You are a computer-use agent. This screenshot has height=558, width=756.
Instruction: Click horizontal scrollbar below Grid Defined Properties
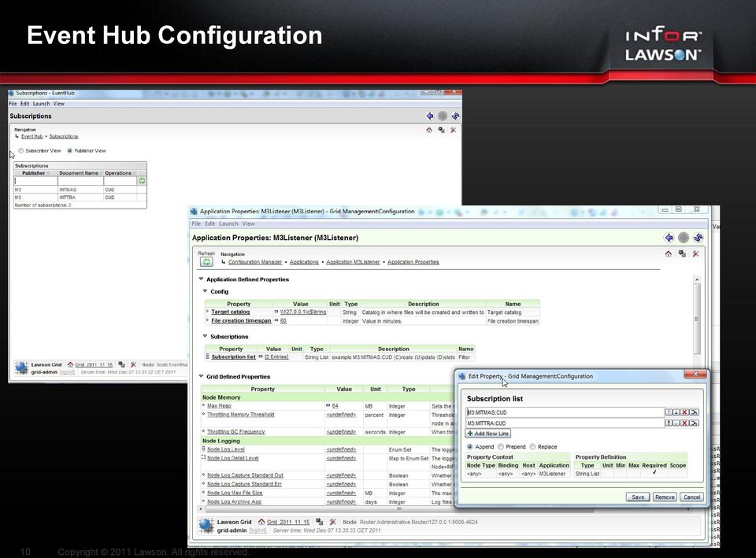click(398, 509)
